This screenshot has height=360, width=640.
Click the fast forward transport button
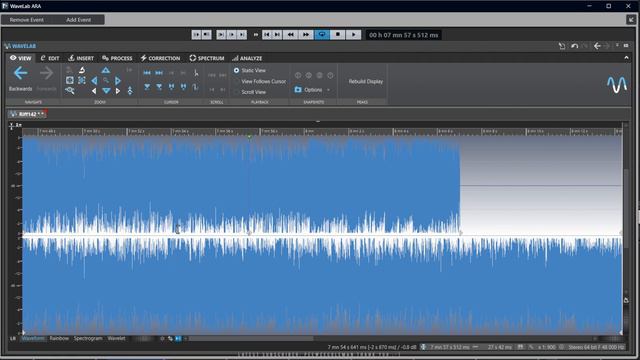306,35
